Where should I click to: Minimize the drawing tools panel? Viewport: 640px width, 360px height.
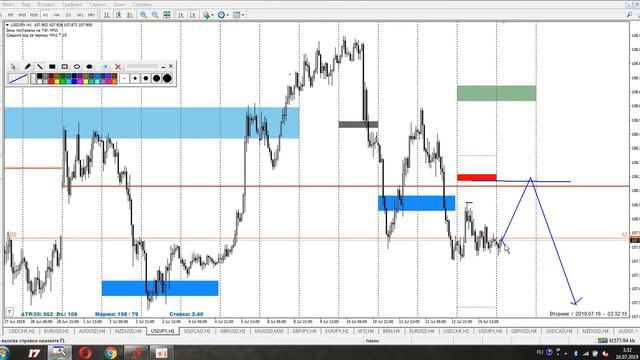click(163, 66)
